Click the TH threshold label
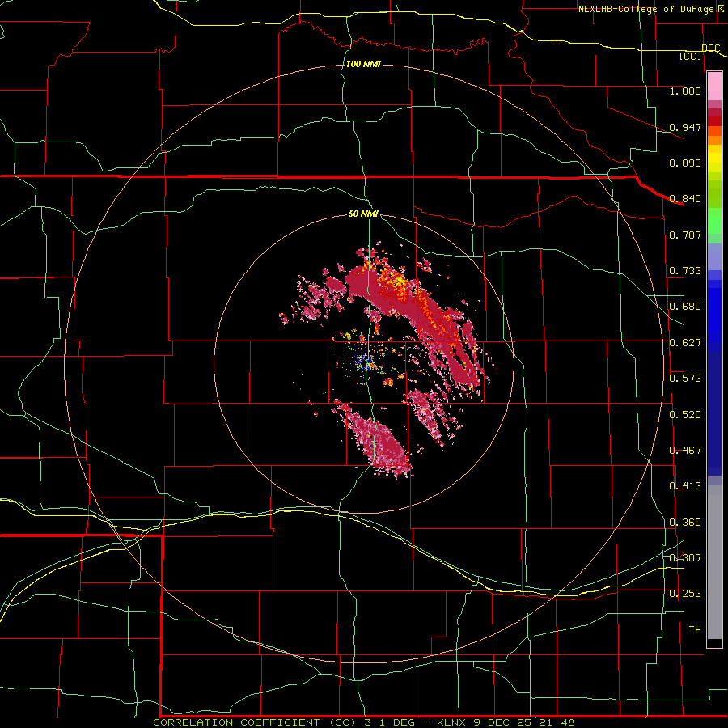 tap(695, 630)
